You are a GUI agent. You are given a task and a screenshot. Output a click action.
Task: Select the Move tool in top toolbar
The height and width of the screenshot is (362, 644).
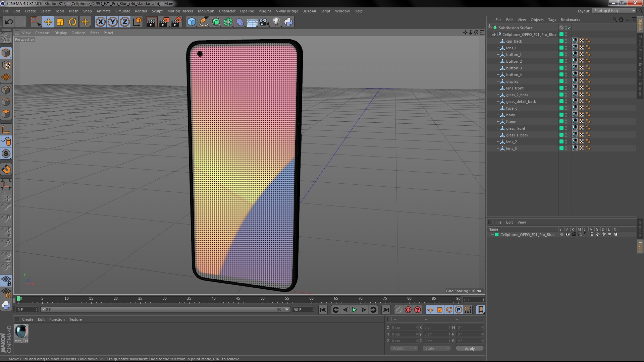(48, 22)
